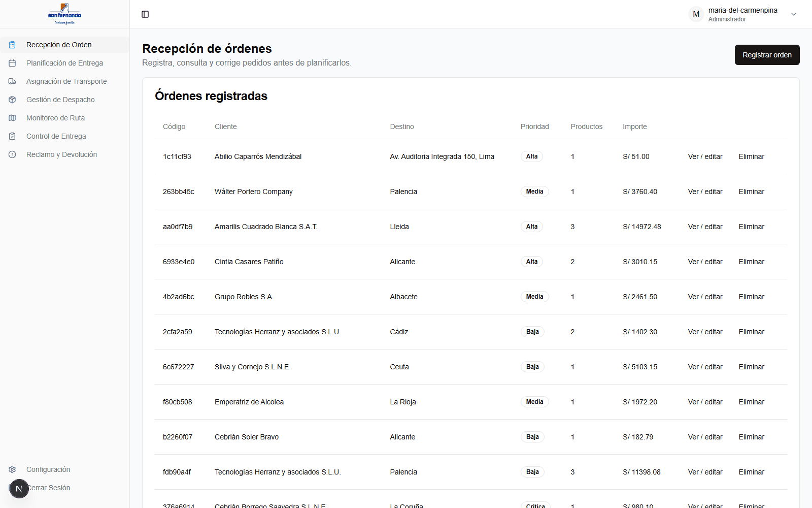Click amount S/ 14972.48
This screenshot has width=812, height=508.
pos(642,227)
